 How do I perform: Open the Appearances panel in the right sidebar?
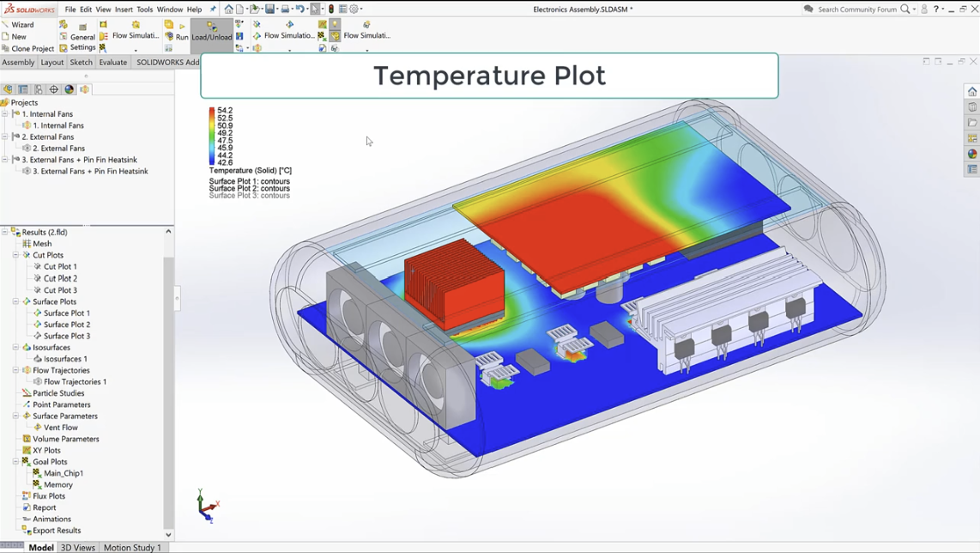tap(971, 155)
